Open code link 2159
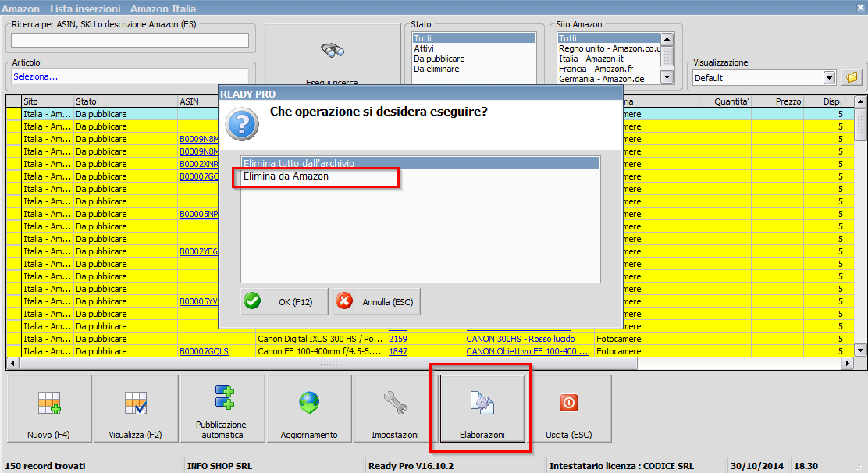868x473 pixels. (x=398, y=339)
